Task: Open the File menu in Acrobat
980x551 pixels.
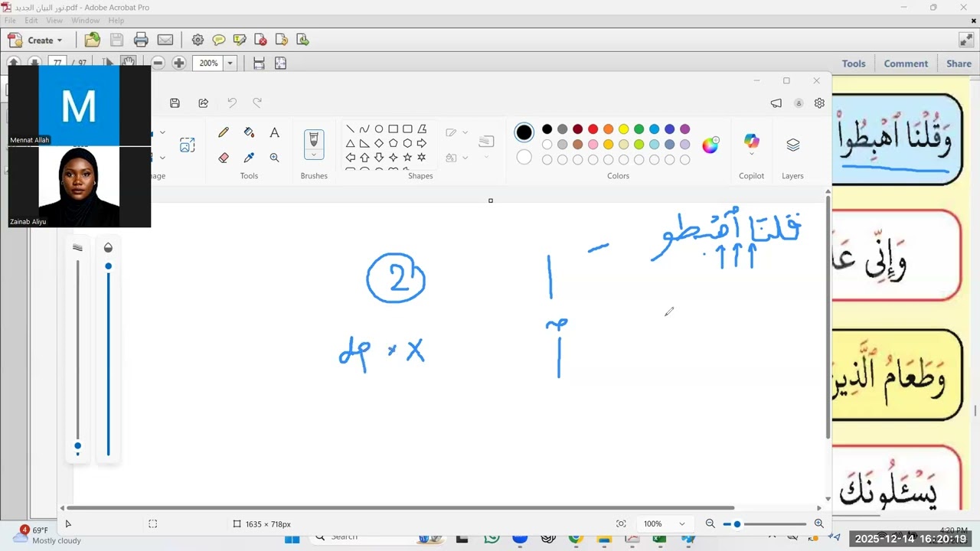Action: coord(10,21)
